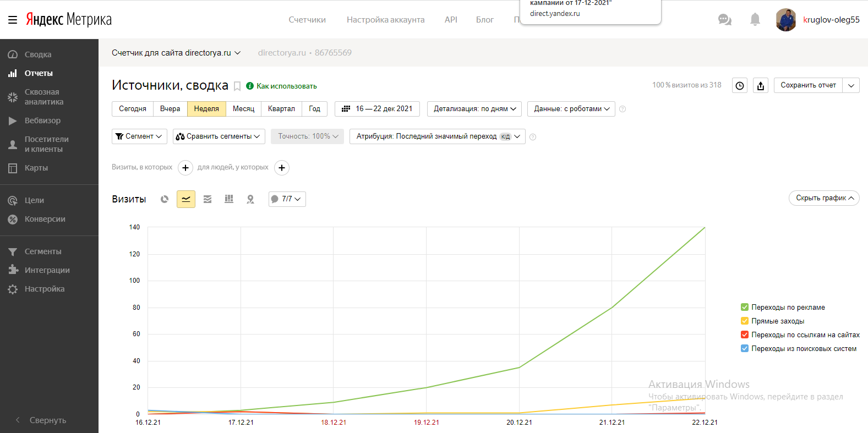Open Сквозная аналитика section
The image size is (868, 433).
(44, 97)
